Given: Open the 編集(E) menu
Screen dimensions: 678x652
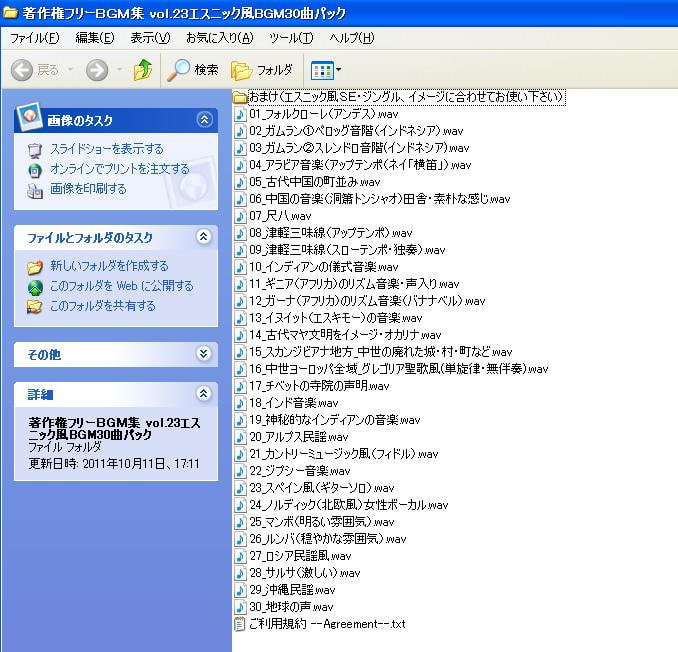Looking at the screenshot, I should 95,38.
